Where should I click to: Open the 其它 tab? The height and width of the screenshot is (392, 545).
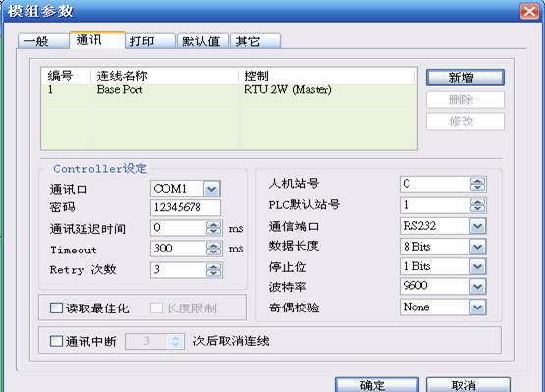pyautogui.click(x=255, y=41)
